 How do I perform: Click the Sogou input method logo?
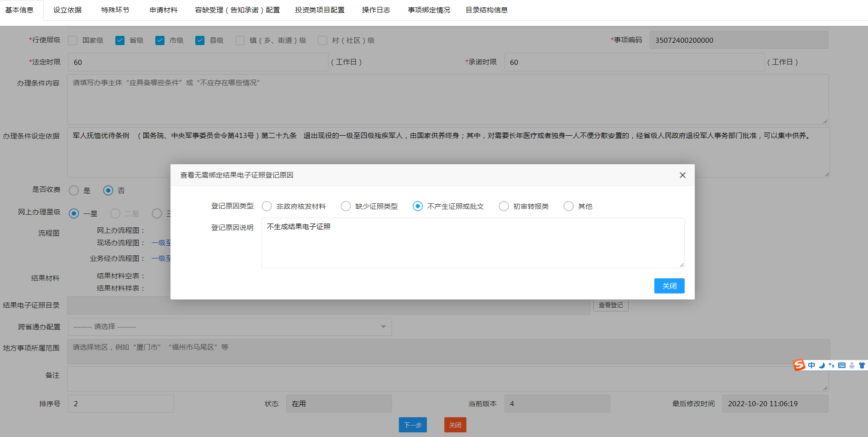coord(799,365)
